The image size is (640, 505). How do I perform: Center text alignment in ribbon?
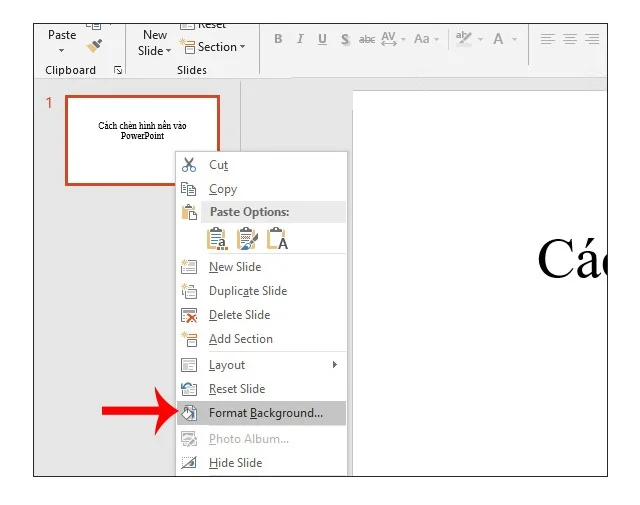(x=570, y=39)
